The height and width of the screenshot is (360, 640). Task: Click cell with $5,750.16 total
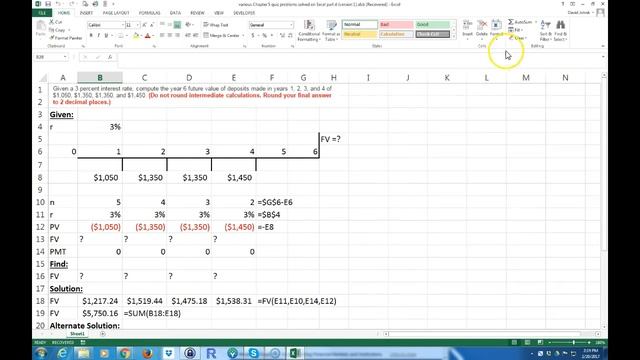coord(100,313)
